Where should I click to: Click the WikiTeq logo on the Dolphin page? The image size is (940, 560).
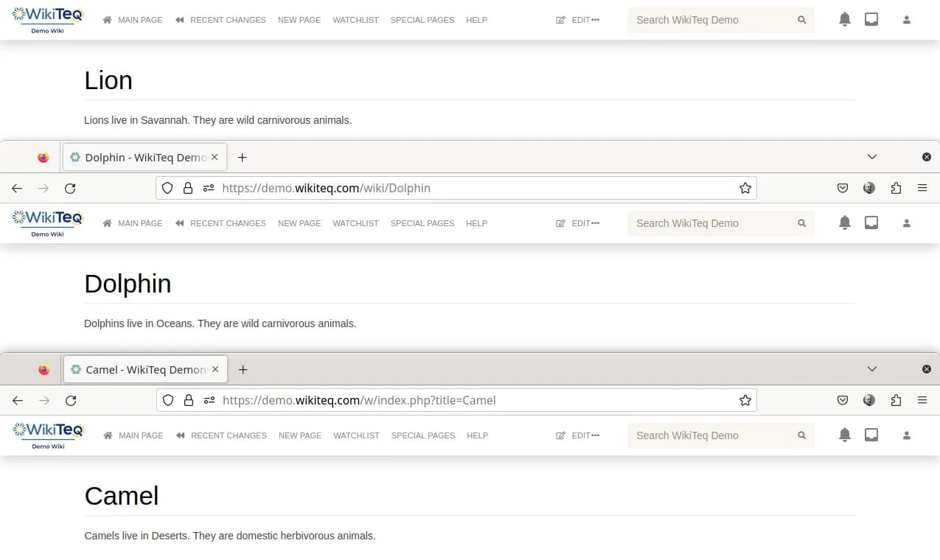pyautogui.click(x=47, y=223)
